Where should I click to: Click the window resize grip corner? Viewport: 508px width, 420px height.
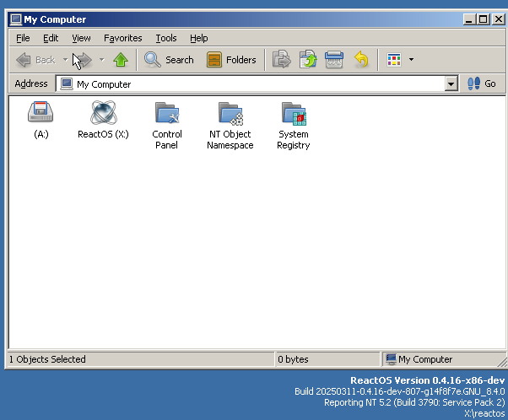coord(502,362)
